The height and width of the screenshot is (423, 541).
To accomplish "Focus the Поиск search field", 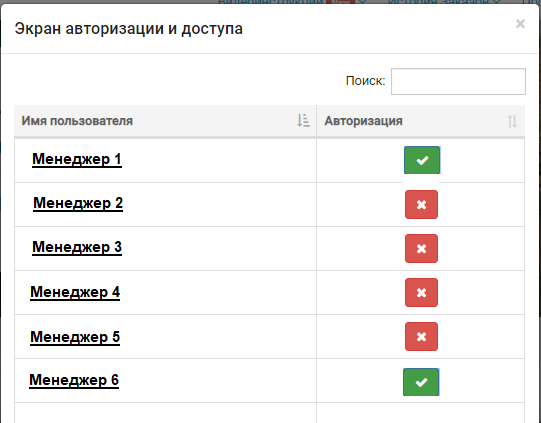I will click(458, 81).
